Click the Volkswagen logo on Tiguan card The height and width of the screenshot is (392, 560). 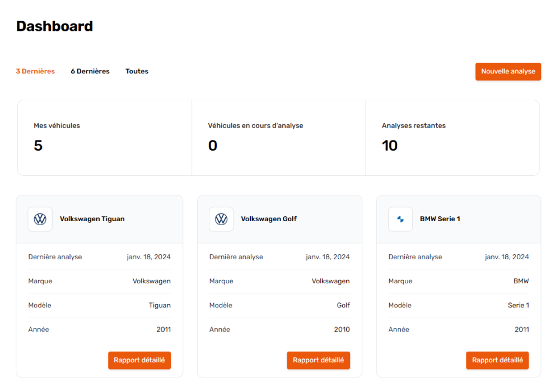tap(40, 219)
